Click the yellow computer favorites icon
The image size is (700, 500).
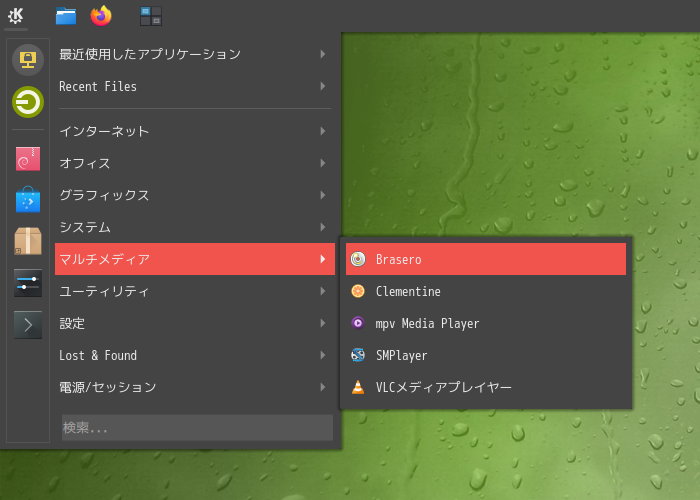click(x=28, y=60)
